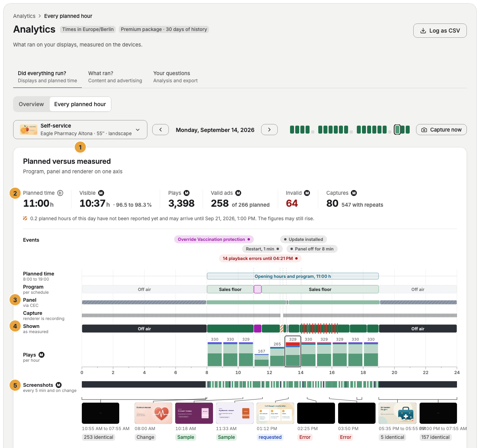Screen dimensions: 480x448
Task: Click the red Invalid count 64
Action: [x=292, y=204]
